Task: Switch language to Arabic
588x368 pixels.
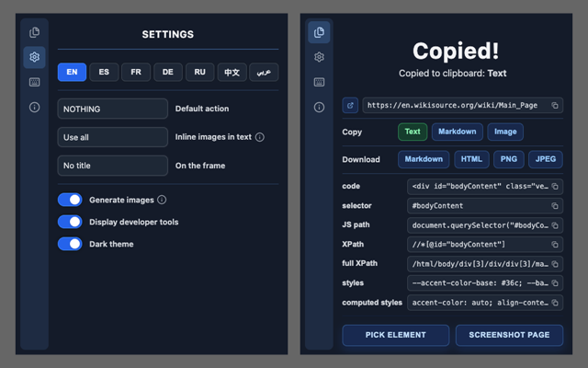Action: pyautogui.click(x=264, y=72)
